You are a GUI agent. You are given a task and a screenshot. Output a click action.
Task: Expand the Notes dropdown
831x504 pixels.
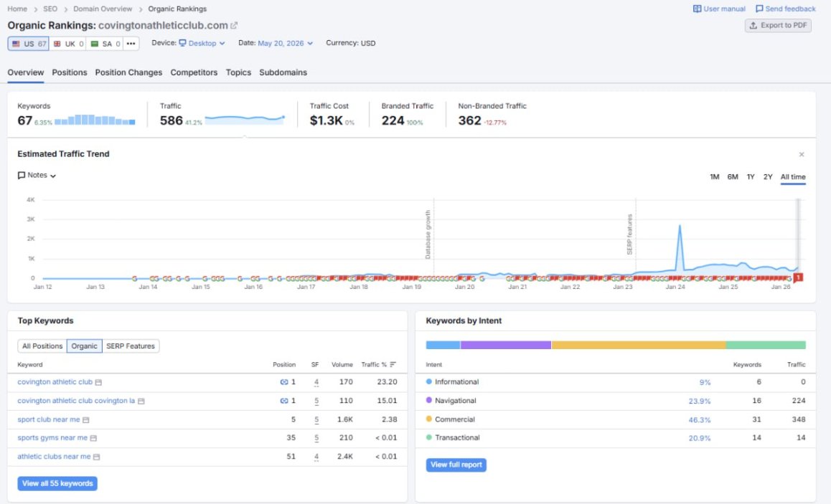[x=37, y=175]
